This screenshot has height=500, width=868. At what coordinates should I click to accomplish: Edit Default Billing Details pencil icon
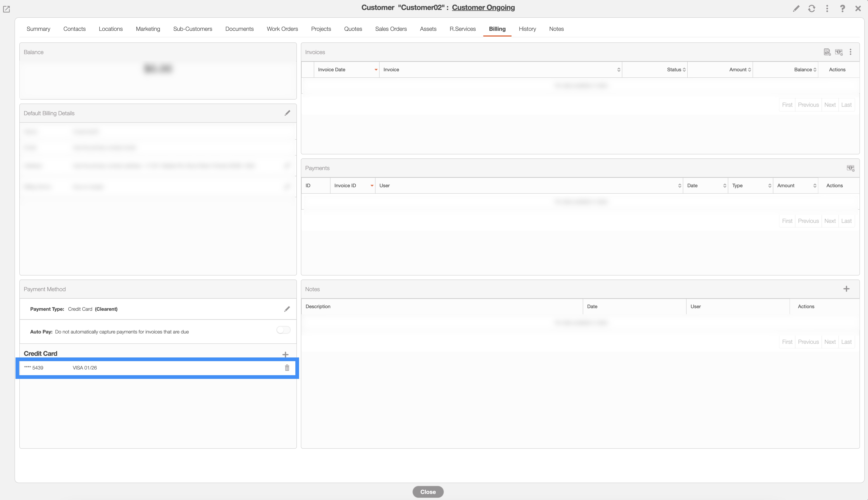pos(287,113)
